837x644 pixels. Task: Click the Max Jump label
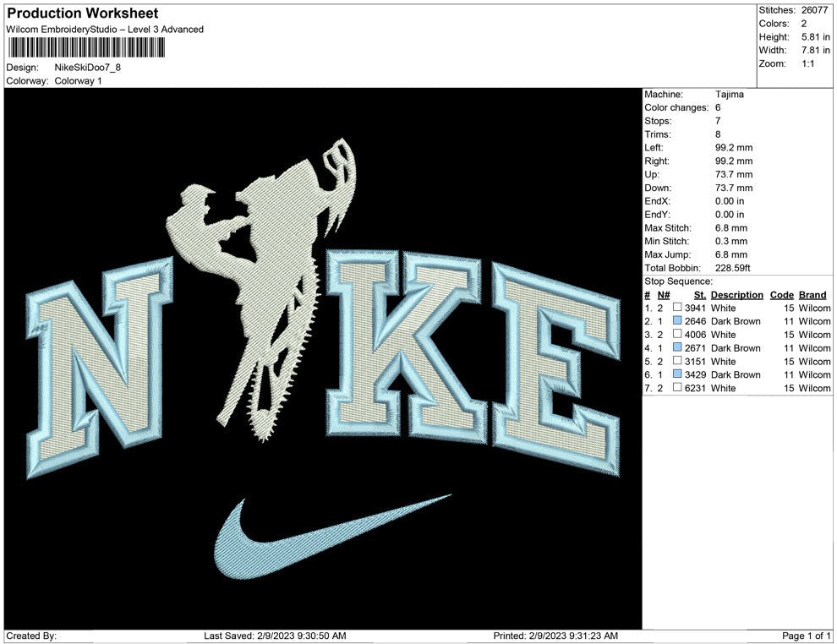[x=667, y=254]
